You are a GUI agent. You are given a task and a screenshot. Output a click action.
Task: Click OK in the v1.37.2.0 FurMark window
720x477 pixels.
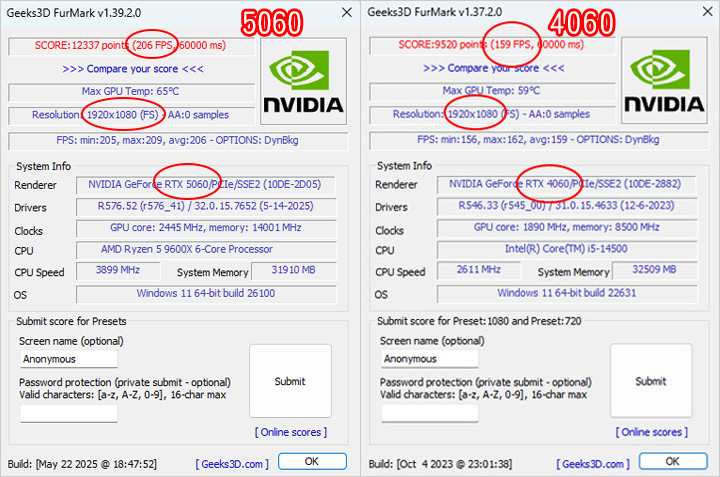click(x=673, y=461)
